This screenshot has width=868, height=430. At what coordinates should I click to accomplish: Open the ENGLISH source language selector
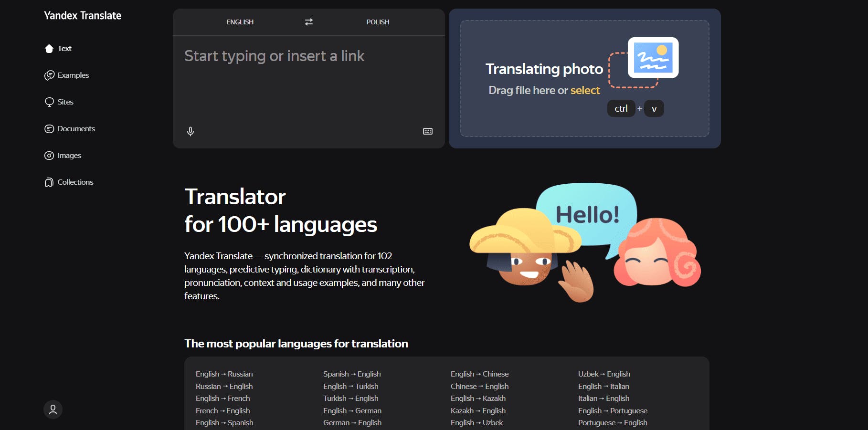pos(240,22)
